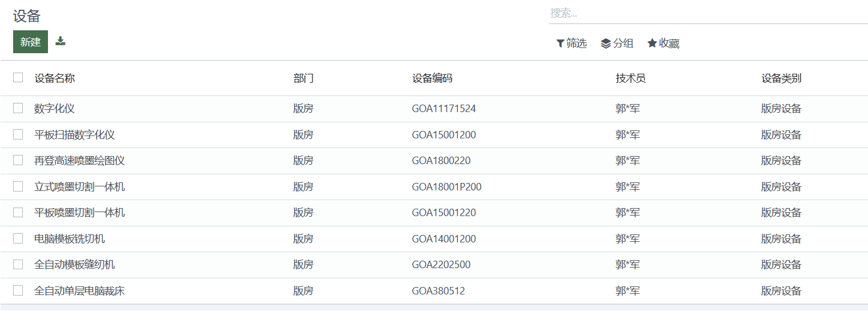This screenshot has width=868, height=311.
Task: Select checkbox for 再登高速喷墨绘图仪
Action: click(18, 160)
